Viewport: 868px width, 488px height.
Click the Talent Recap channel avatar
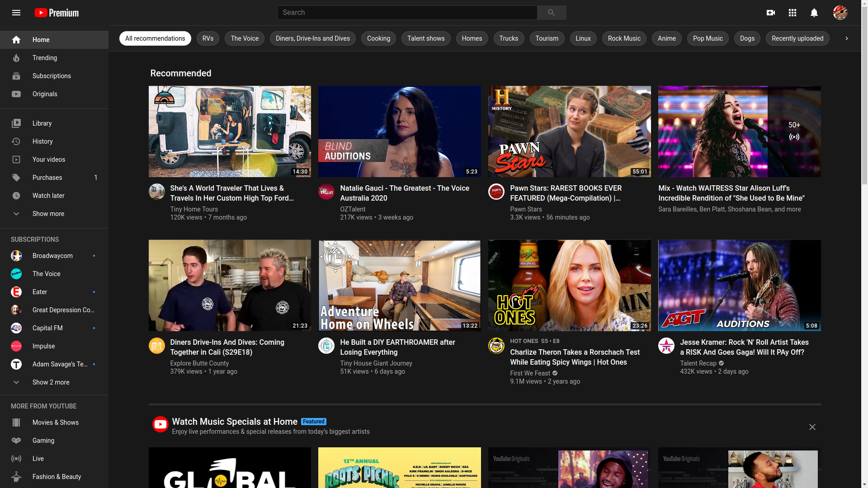(666, 346)
